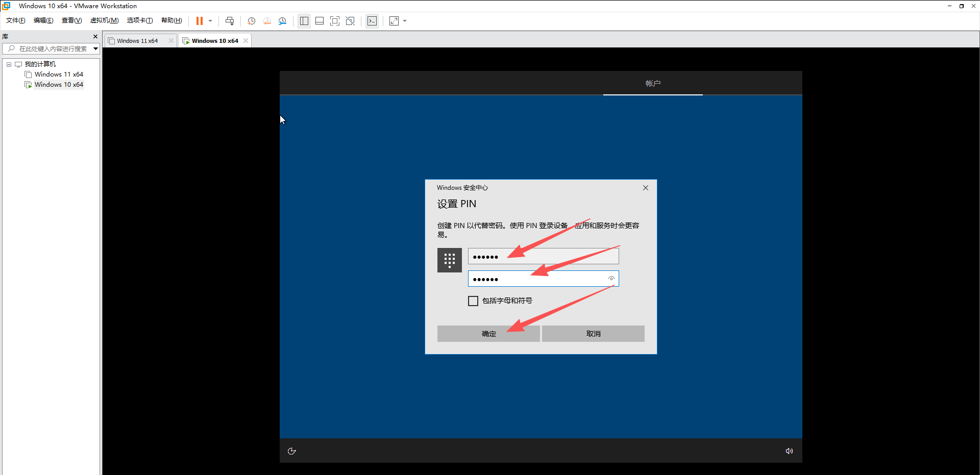Image resolution: width=980 pixels, height=475 pixels.
Task: Maximize the VMware Workstation window
Action: pyautogui.click(x=962, y=6)
